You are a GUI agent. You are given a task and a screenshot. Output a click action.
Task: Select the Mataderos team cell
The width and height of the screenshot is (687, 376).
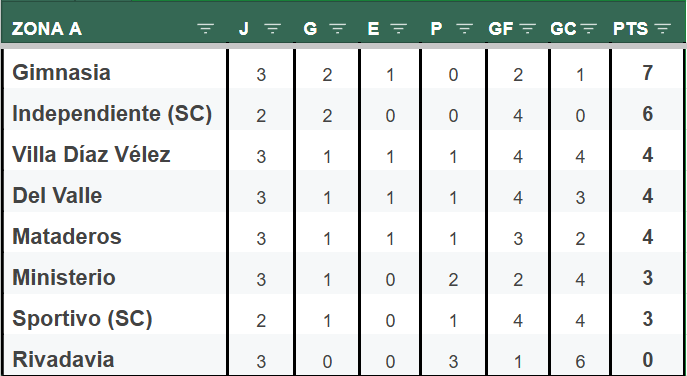tap(115, 236)
